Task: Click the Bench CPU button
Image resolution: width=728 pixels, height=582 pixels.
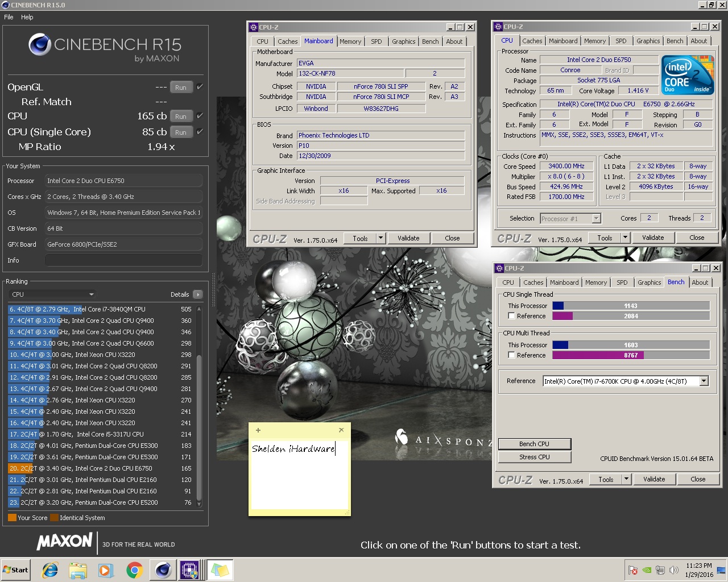Action: [x=535, y=444]
